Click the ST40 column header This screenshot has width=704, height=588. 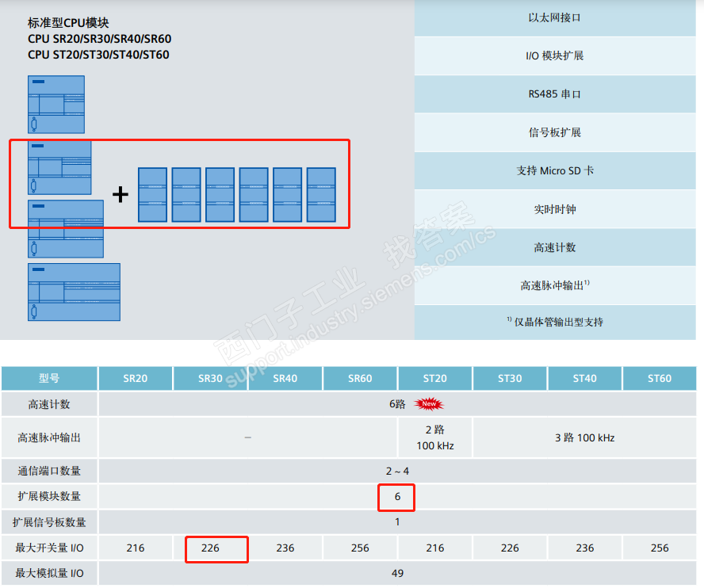(584, 378)
